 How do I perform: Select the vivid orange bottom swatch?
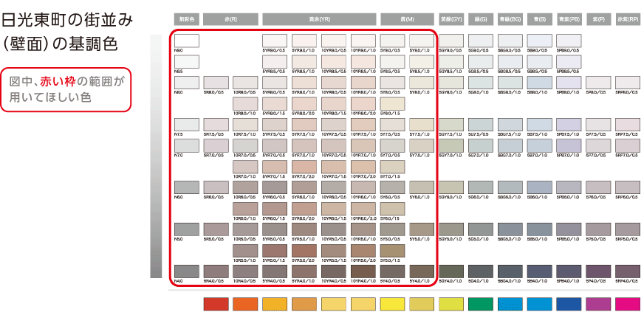245,303
